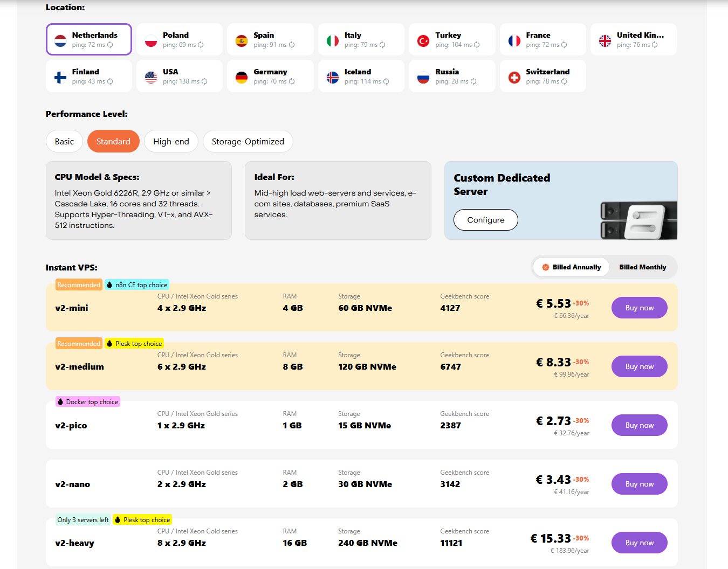Click the Iceland flag icon
Screen dimensions: 728x569
(333, 78)
